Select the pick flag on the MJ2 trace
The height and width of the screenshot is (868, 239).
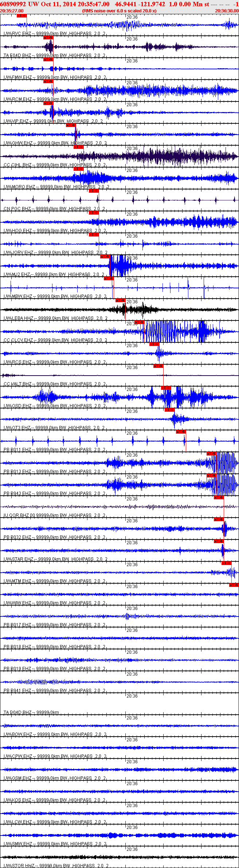105,257
